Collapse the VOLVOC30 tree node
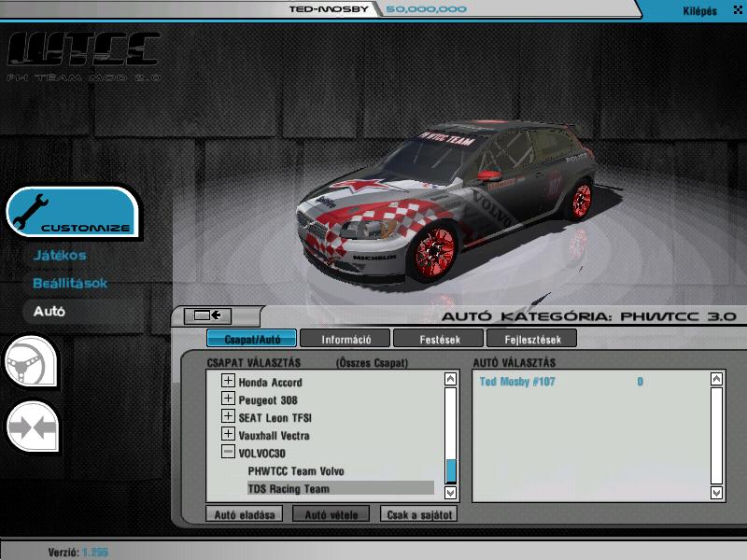Viewport: 747px width, 560px height. click(x=228, y=452)
